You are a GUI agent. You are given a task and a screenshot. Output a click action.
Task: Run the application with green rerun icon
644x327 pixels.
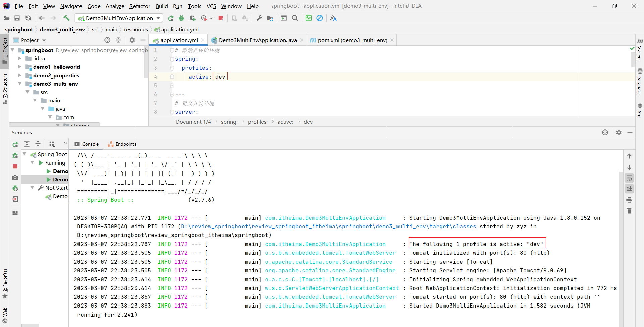tap(171, 18)
